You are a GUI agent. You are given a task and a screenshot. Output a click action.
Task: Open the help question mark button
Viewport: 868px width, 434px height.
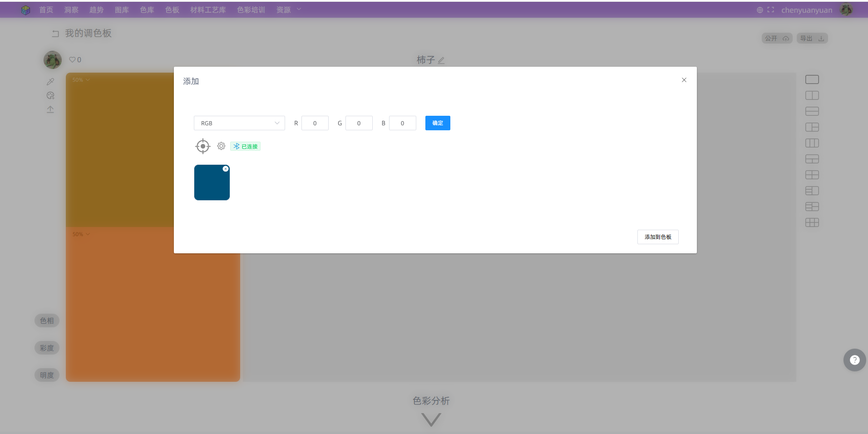point(854,360)
